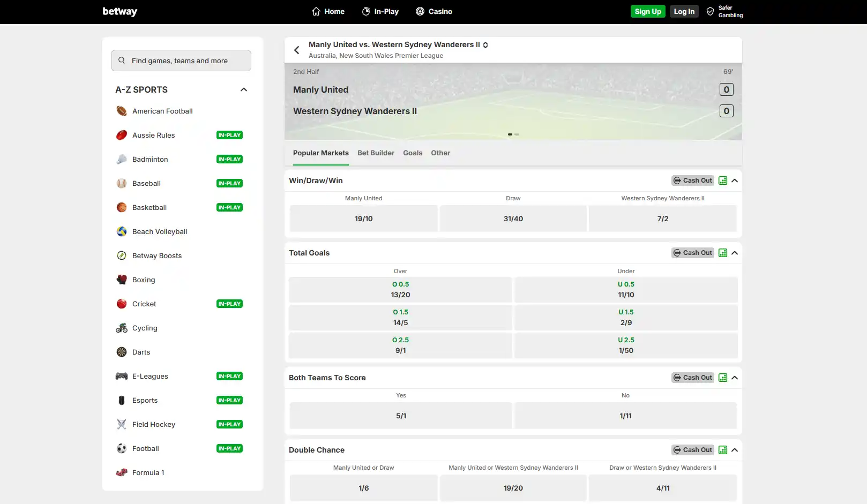Select Under 2.5 goals at 1/50
This screenshot has height=504, width=867.
(x=626, y=345)
